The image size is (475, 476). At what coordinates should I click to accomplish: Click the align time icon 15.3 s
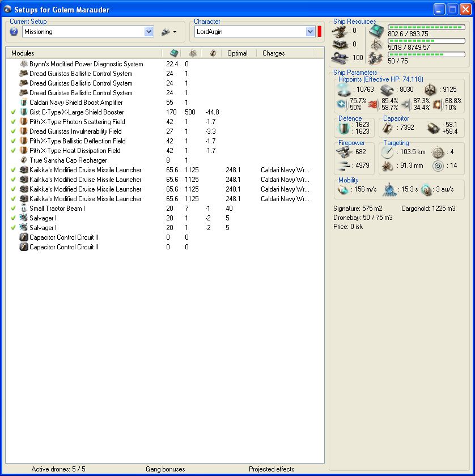tap(389, 189)
